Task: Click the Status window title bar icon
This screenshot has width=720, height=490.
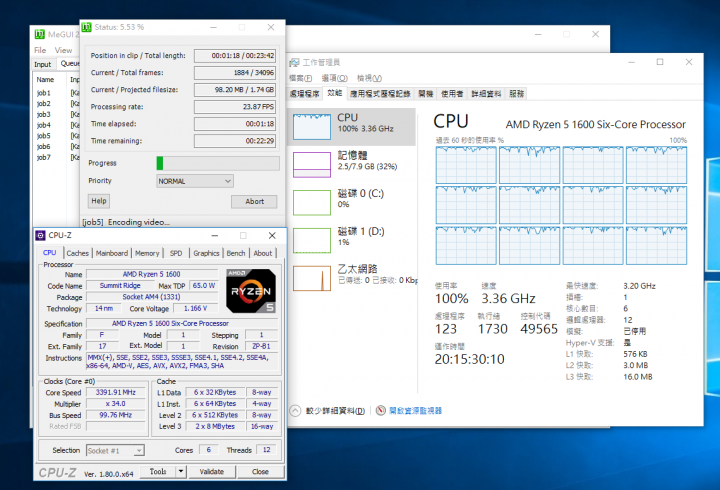Action: [86, 28]
